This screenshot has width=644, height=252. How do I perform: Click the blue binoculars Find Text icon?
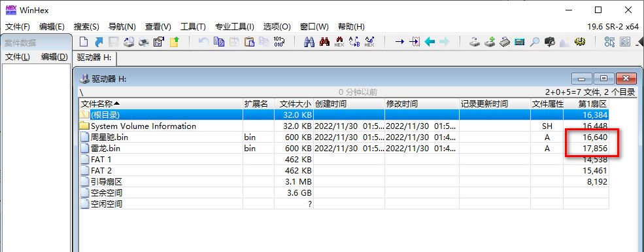point(309,41)
